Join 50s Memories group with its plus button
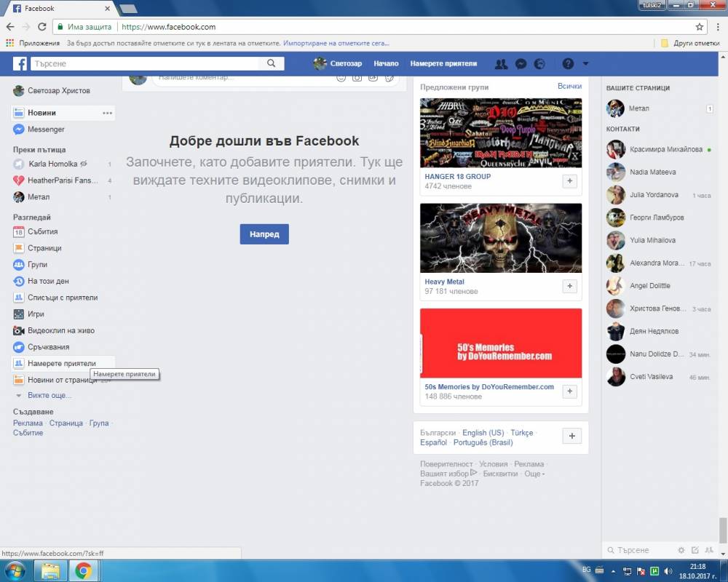Image resolution: width=728 pixels, height=582 pixels. coord(570,391)
